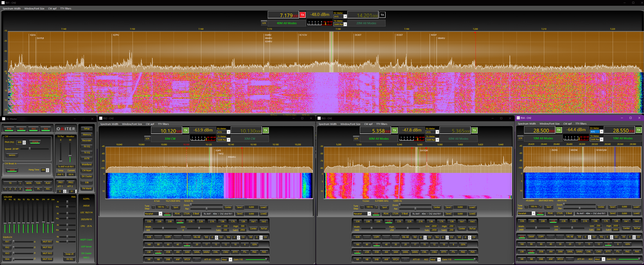Open RX Meter AVG dropdown in RX4

[602, 131]
